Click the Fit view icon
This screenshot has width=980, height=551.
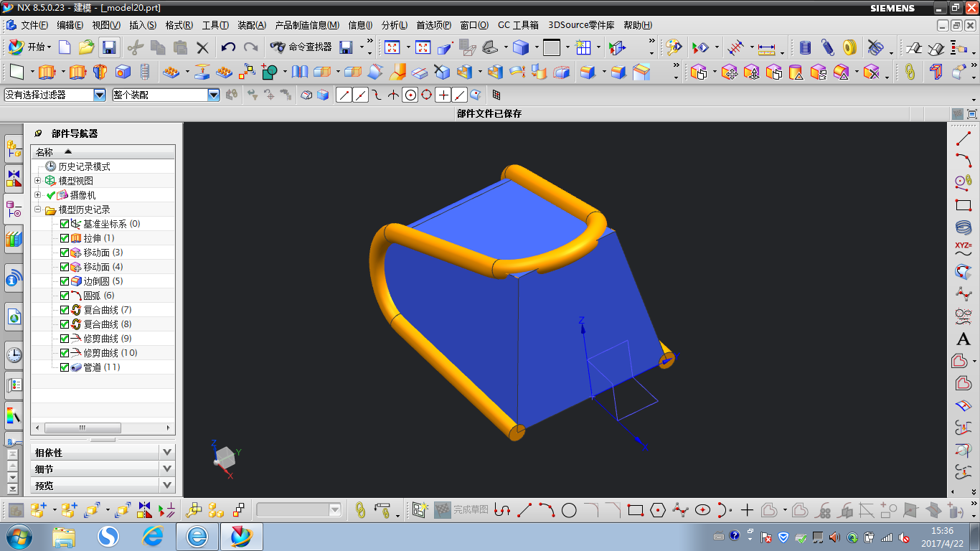[392, 47]
